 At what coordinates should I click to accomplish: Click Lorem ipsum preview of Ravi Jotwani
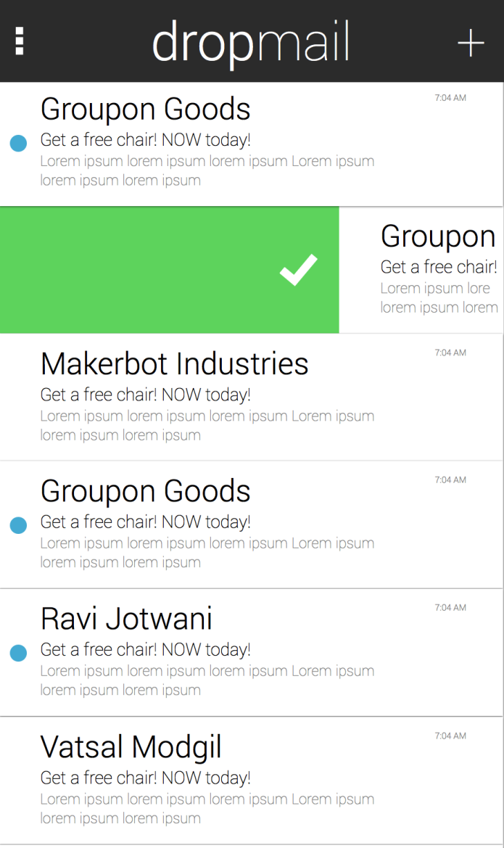(207, 680)
